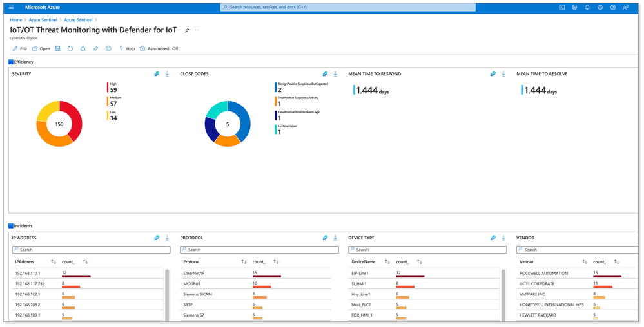Screen dimensions: 644x327
Task: Select the MODBUS protocol row
Action: tap(255, 284)
